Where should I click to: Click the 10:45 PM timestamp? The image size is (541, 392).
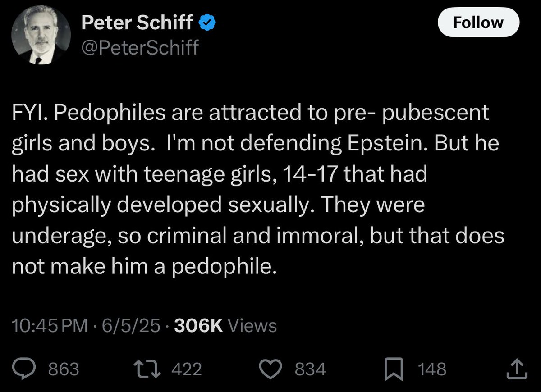tap(50, 325)
